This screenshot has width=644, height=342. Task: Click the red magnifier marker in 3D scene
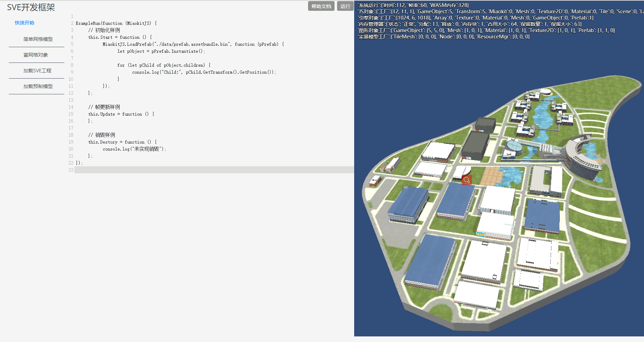[467, 180]
